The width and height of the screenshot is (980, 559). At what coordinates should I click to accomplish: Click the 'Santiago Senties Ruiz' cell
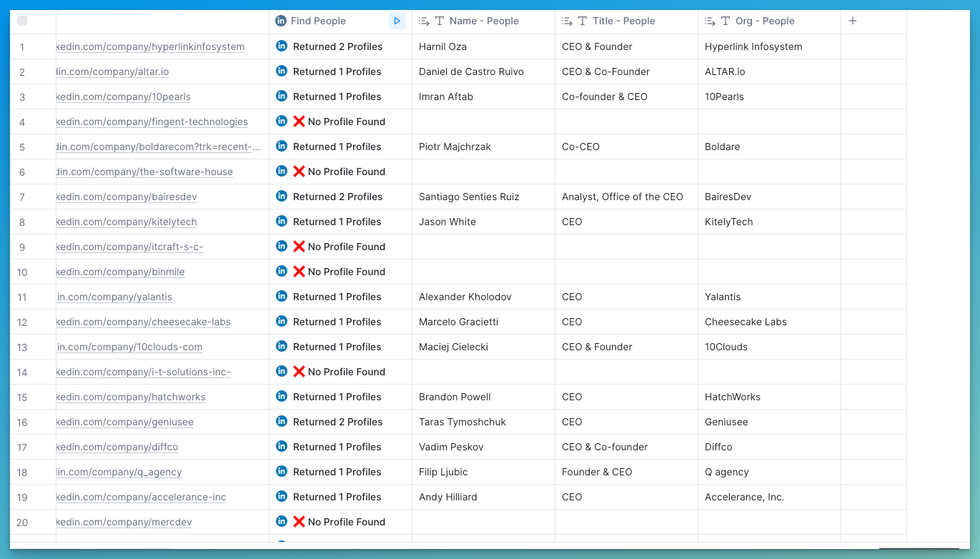[484, 197]
